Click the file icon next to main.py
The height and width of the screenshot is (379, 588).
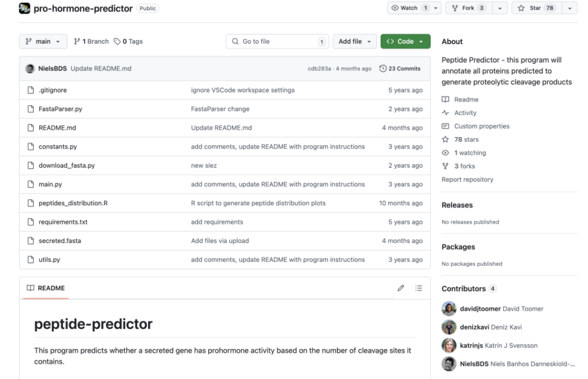(31, 184)
